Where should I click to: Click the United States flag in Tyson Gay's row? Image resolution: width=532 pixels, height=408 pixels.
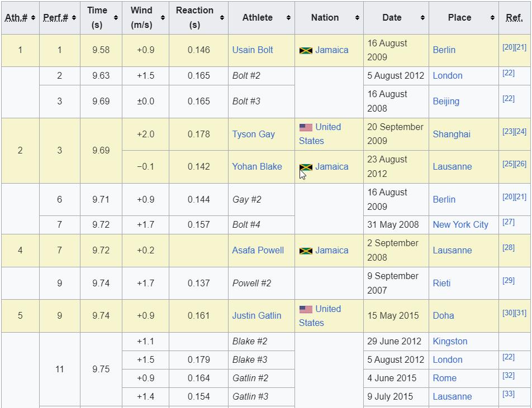[306, 128]
